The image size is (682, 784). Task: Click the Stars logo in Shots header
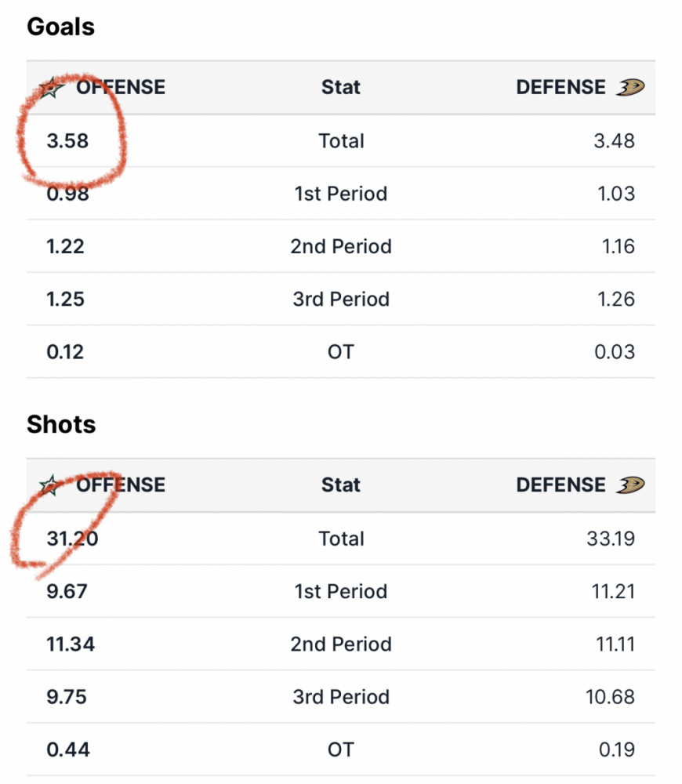[x=50, y=485]
